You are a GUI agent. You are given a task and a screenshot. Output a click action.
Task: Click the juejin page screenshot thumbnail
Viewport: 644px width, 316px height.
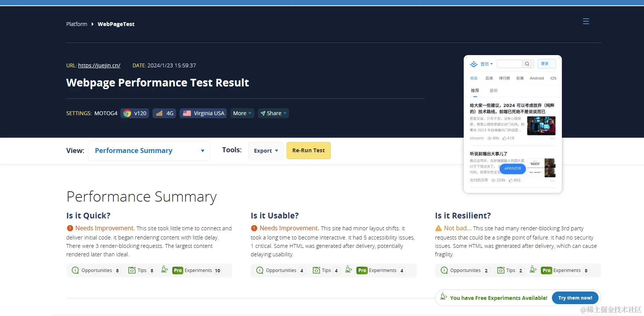click(x=513, y=124)
